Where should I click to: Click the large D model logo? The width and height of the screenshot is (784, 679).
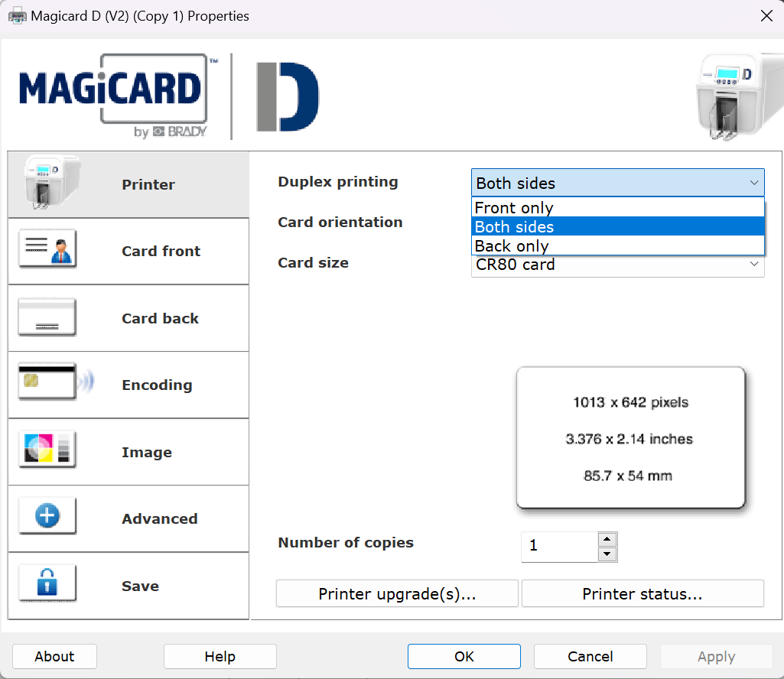click(x=288, y=96)
